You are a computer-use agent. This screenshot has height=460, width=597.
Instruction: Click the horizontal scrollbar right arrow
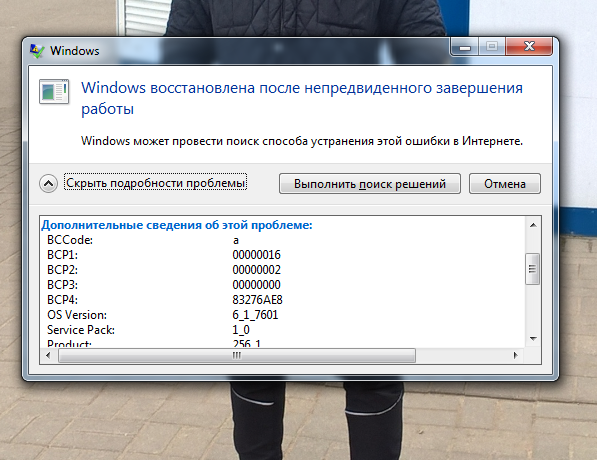tap(516, 356)
